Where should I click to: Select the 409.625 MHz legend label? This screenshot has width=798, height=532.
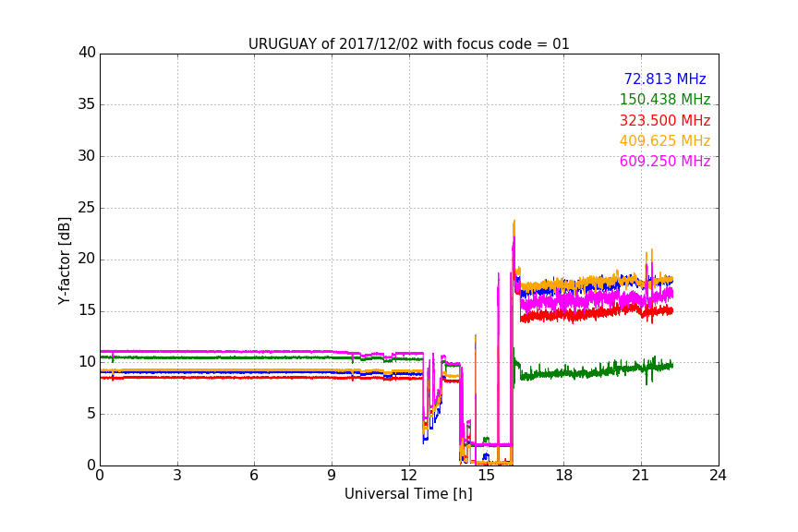(665, 141)
